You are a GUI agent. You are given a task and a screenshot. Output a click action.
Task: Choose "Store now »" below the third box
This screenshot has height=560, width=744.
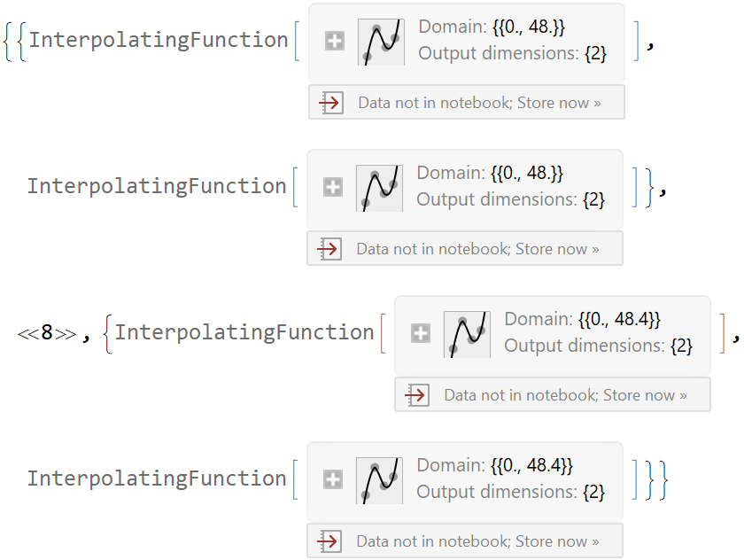(x=644, y=395)
